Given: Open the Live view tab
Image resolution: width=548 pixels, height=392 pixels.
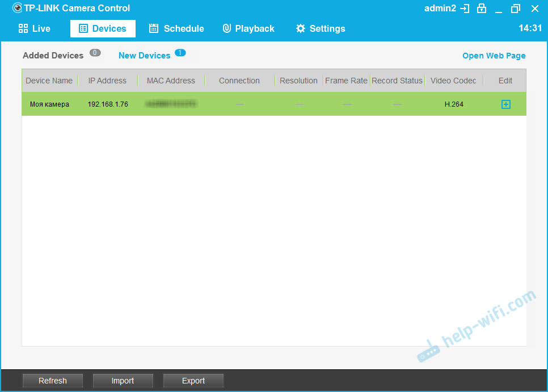Looking at the screenshot, I should click(x=34, y=28).
